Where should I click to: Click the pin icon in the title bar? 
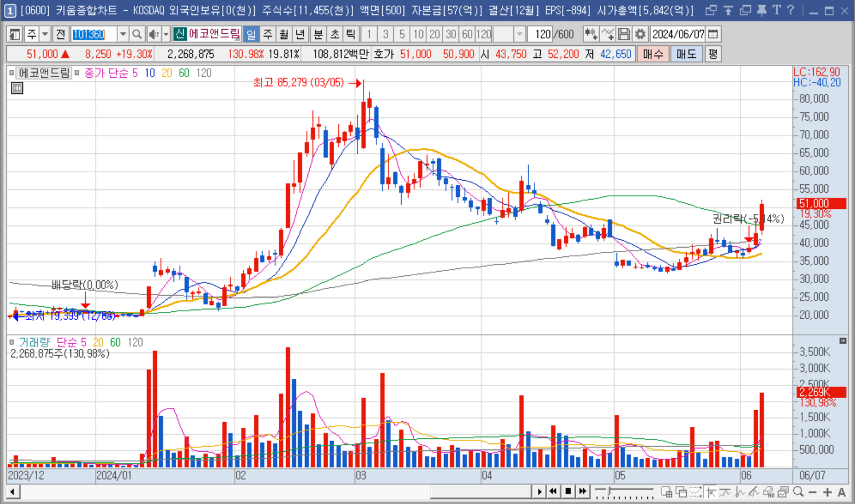point(761,10)
